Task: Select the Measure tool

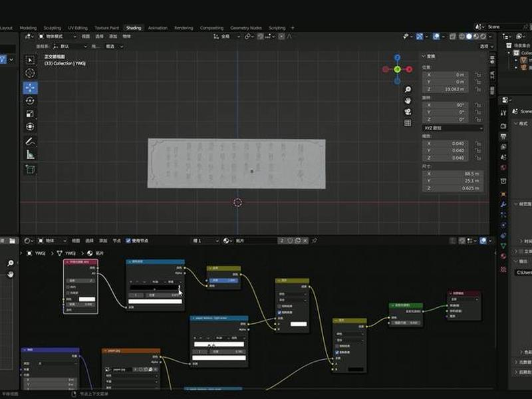Action: [x=30, y=155]
